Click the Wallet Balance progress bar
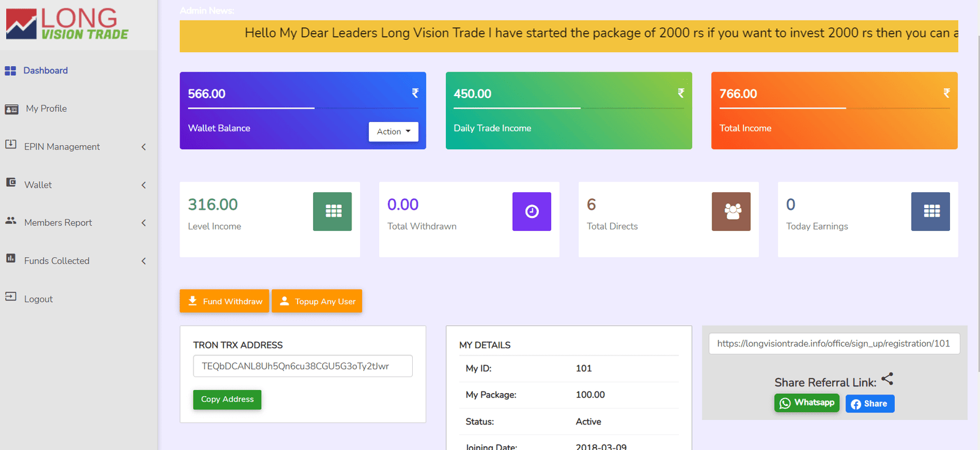The image size is (980, 450). click(x=303, y=108)
